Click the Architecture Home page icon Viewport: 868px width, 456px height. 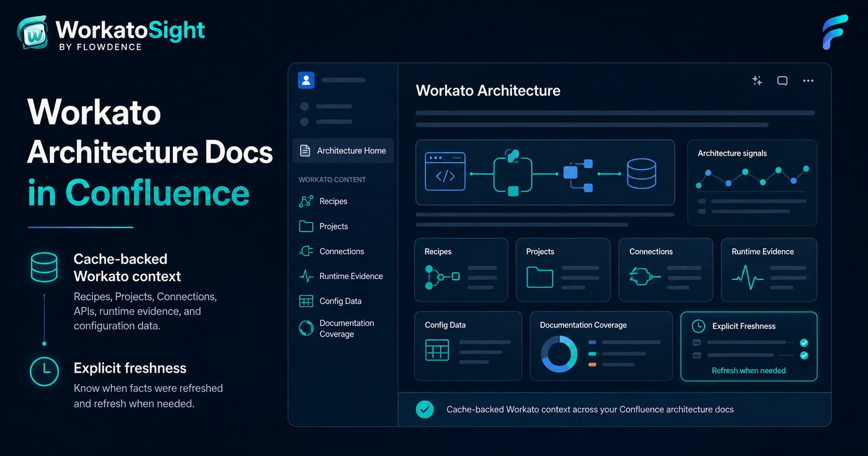pos(305,150)
